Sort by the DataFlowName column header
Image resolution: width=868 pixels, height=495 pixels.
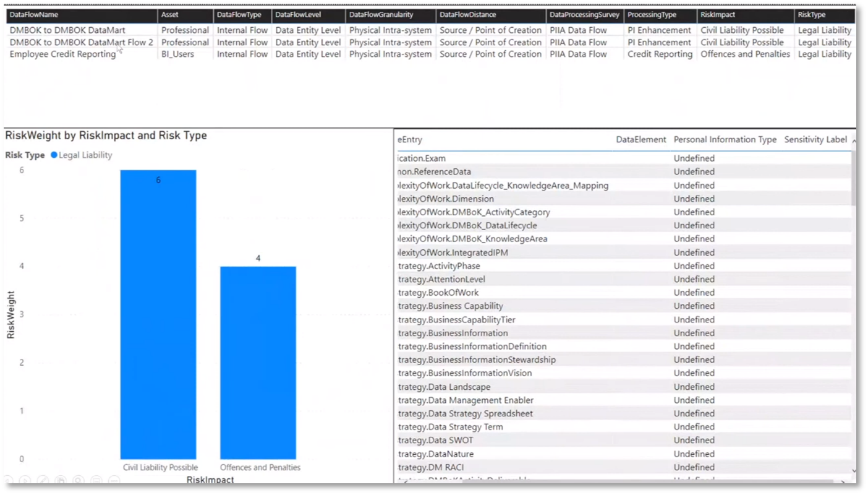click(x=34, y=15)
